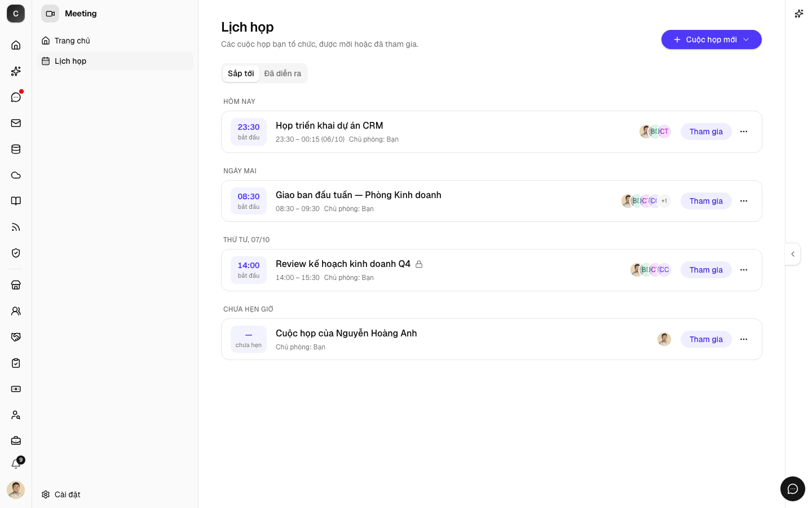Open the handshake icon in the rail

click(16, 337)
